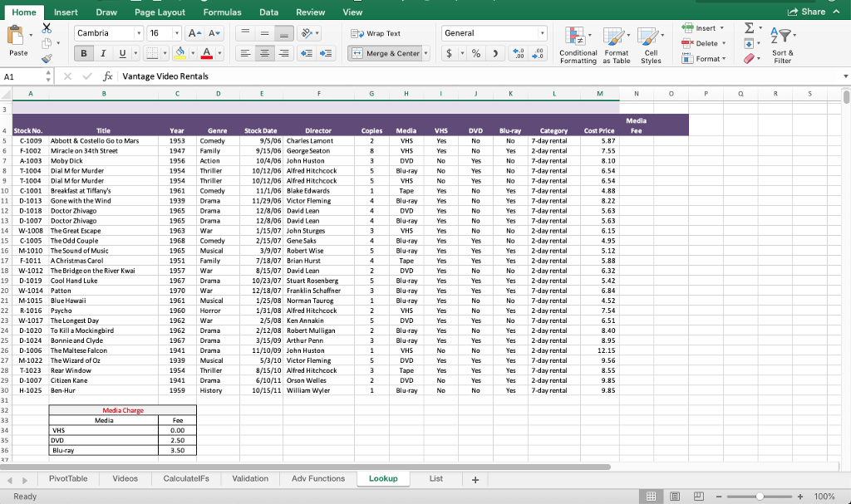The height and width of the screenshot is (504, 851).
Task: Click the Zoom in plus button
Action: click(800, 497)
